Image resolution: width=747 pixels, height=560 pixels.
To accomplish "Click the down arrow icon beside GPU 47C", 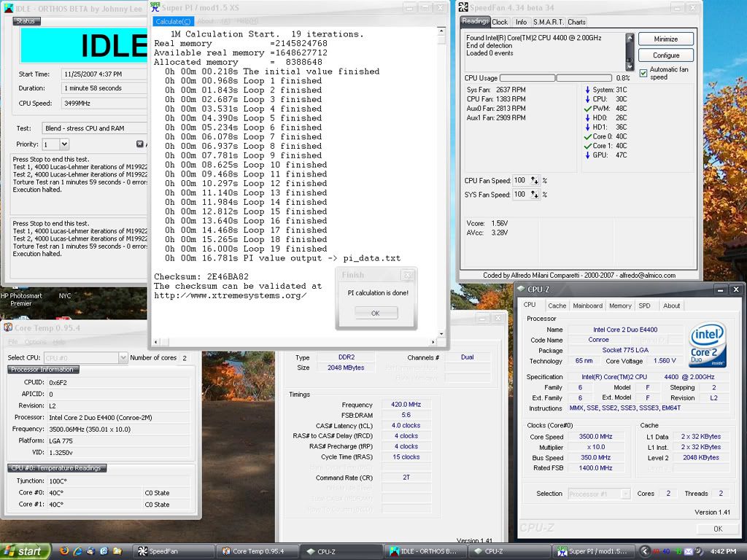I will [587, 155].
